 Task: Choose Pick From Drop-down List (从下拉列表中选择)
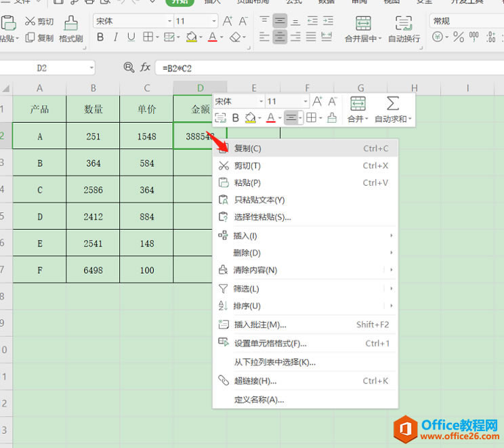tap(306, 362)
